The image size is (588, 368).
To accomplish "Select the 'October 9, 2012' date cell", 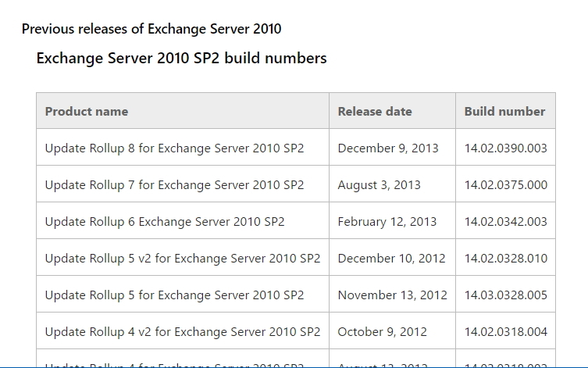I will coord(392,331).
